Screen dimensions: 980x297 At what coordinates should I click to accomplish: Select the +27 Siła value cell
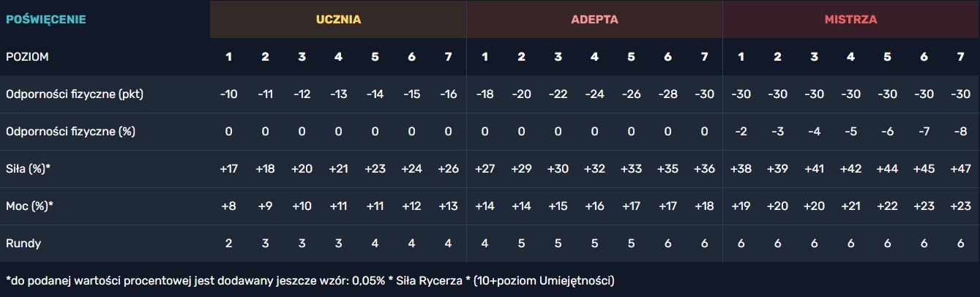485,169
